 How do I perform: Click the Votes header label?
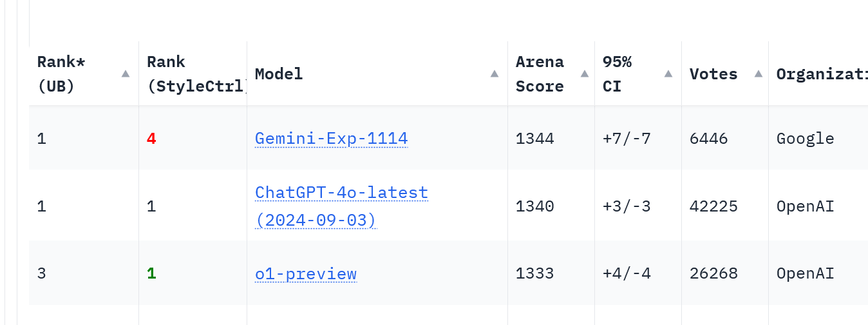tap(713, 74)
